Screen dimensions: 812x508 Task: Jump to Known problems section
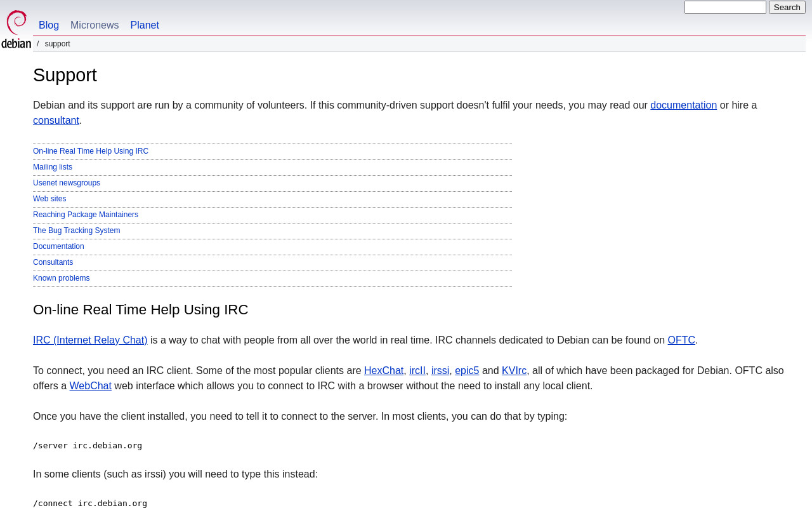61,278
